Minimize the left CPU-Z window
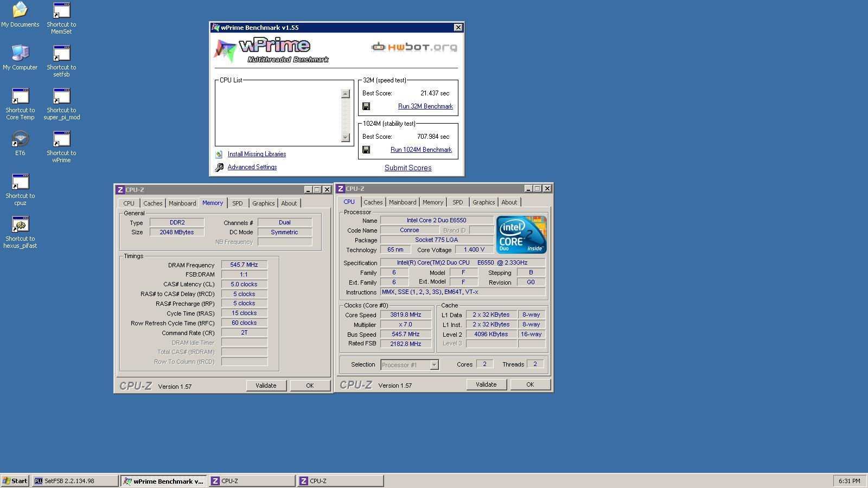Screen dimensions: 868x488 [308, 190]
